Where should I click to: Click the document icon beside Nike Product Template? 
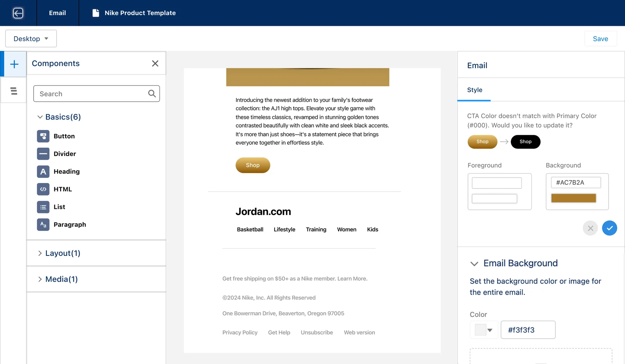pos(96,13)
